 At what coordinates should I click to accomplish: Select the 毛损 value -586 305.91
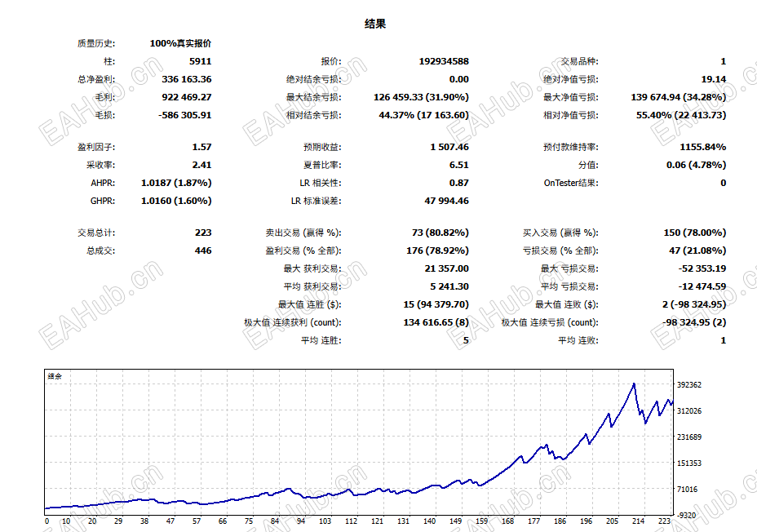pyautogui.click(x=185, y=115)
